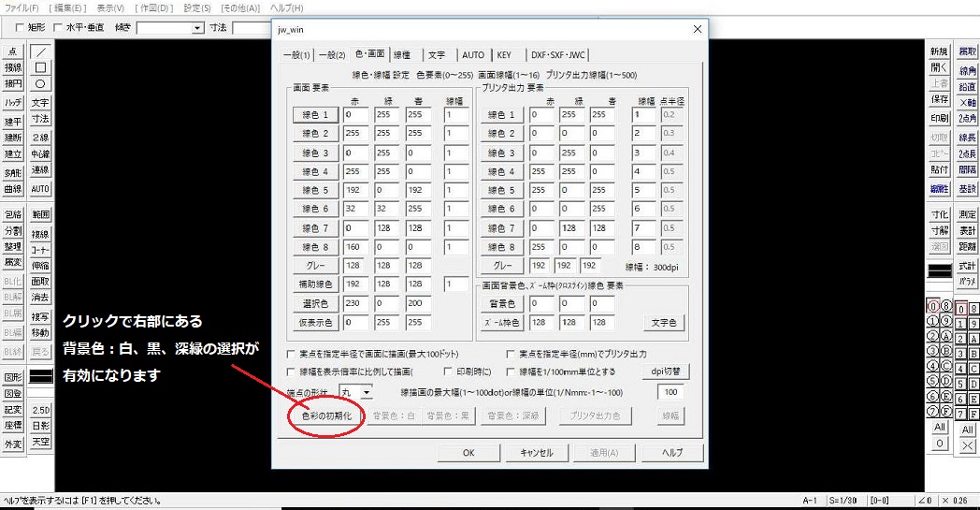Click the 印刷 print toolbar button
980x510 pixels.
point(939,119)
